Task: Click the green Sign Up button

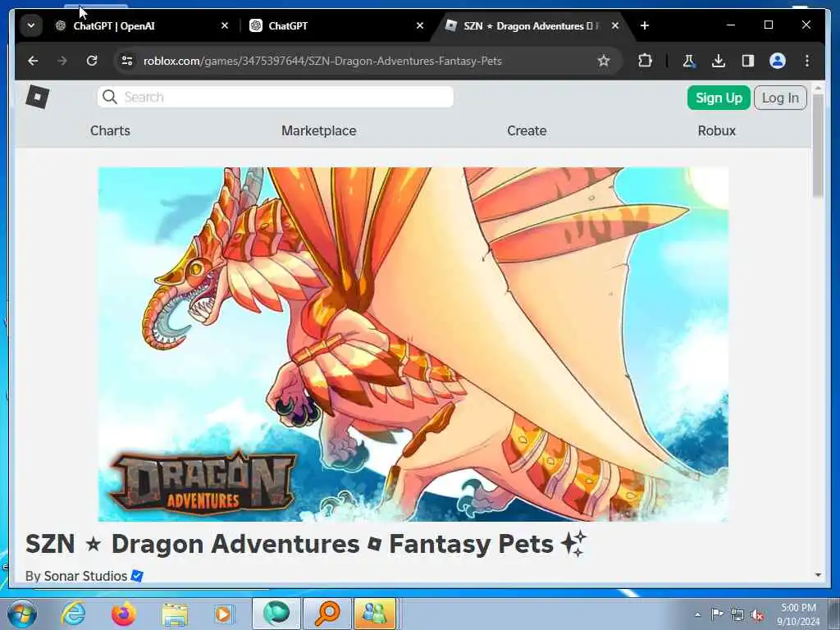Action: [x=719, y=98]
